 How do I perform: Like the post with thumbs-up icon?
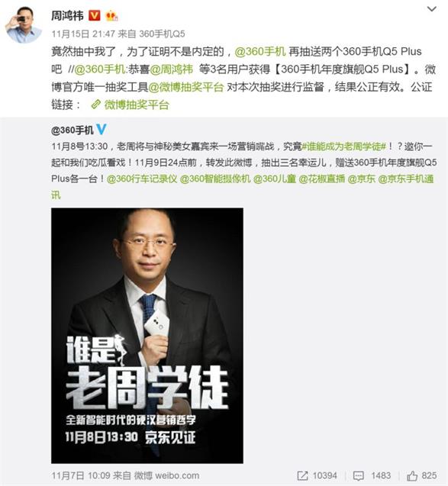[412, 475]
